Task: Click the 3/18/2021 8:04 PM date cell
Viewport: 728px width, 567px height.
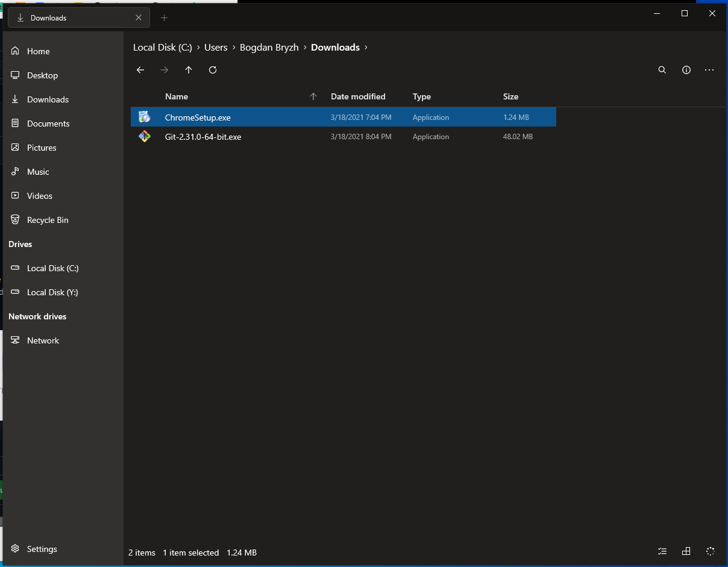Action: (361, 137)
